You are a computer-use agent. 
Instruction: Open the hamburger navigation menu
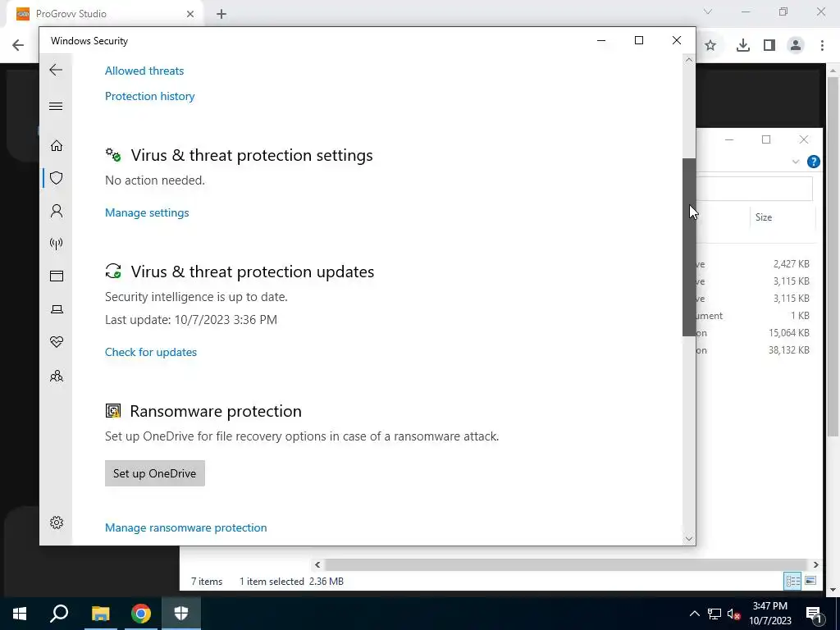(56, 106)
